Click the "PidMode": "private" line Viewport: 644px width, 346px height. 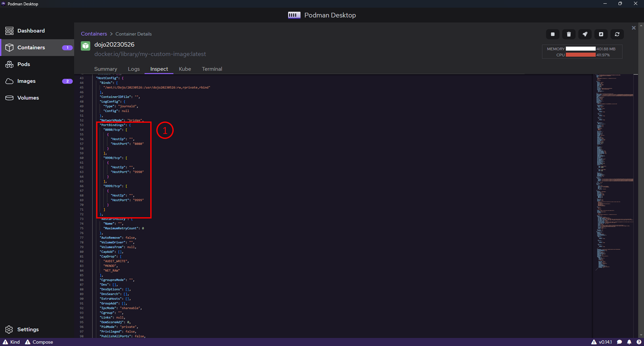pyautogui.click(x=119, y=327)
